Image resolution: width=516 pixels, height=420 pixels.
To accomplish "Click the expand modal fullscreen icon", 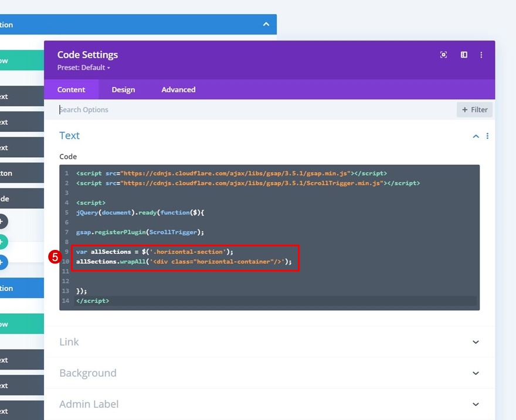I will [443, 55].
